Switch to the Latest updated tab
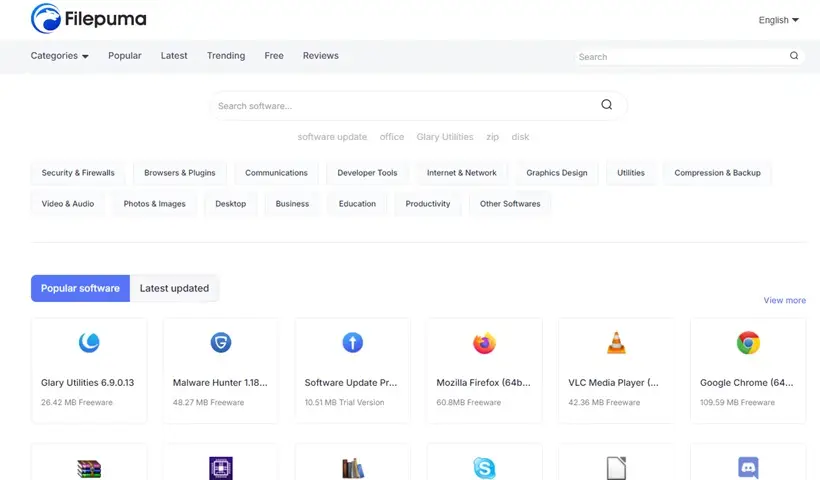 coord(174,288)
